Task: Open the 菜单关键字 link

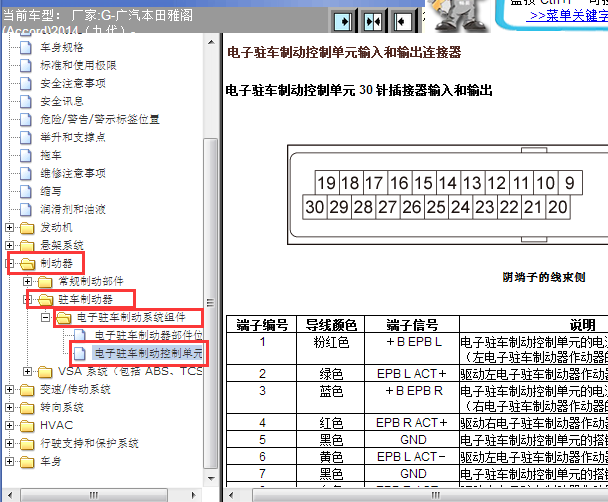Action: (567, 16)
